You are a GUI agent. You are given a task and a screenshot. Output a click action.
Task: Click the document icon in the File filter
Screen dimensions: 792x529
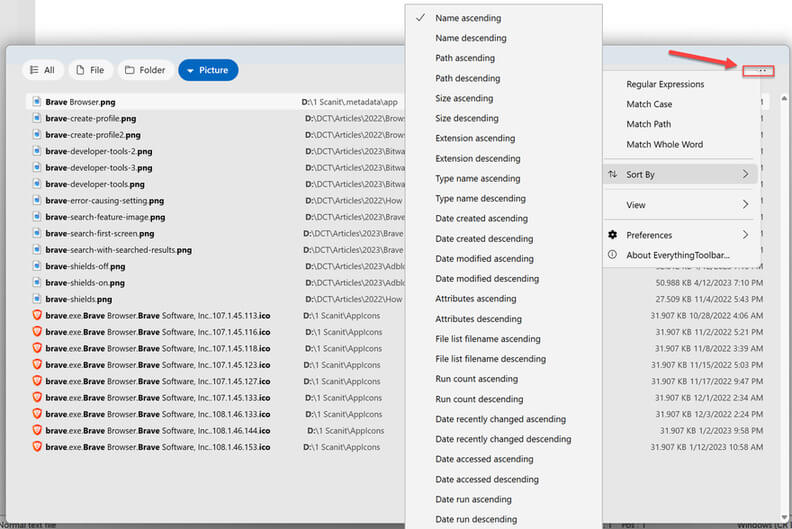80,70
